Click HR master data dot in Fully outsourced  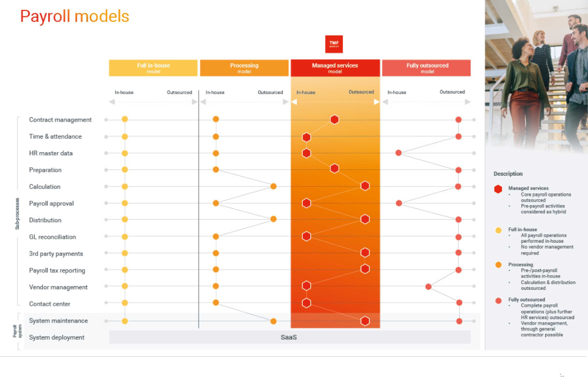pos(399,153)
